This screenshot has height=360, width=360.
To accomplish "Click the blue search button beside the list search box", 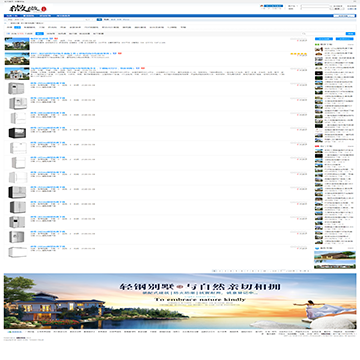I will click(x=350, y=34).
